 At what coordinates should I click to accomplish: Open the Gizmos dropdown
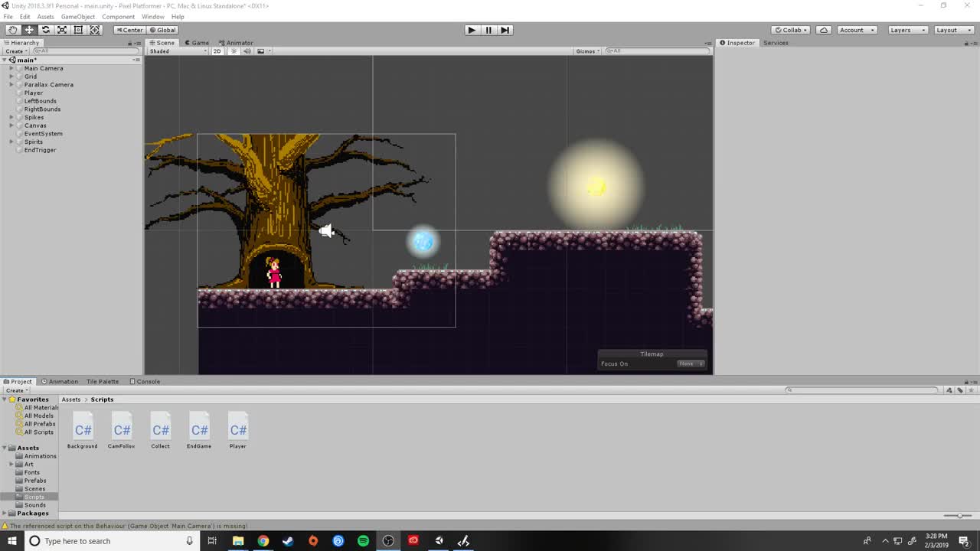pos(586,51)
